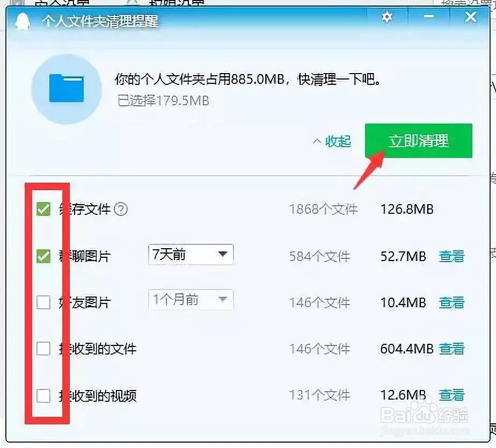
Task: Open the settings gear in the title bar
Action: coord(387,18)
